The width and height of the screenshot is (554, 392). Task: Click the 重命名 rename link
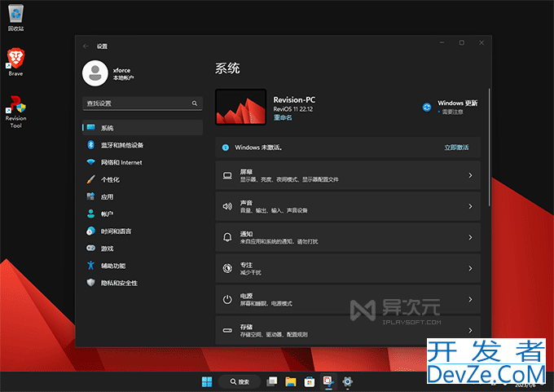click(x=283, y=117)
